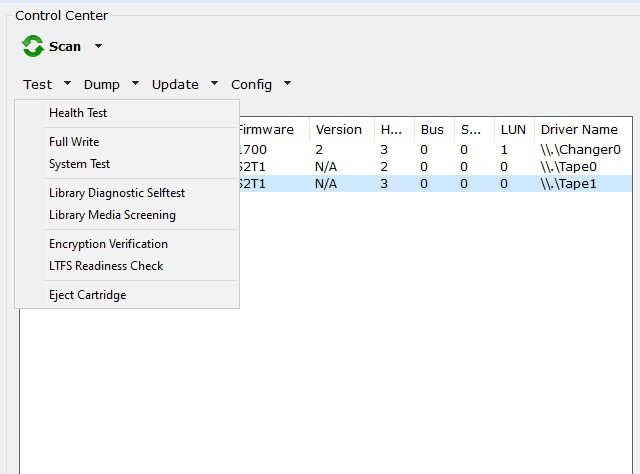Click LUN value 1 in Changer0 row
The height and width of the screenshot is (474, 640).
pos(504,150)
